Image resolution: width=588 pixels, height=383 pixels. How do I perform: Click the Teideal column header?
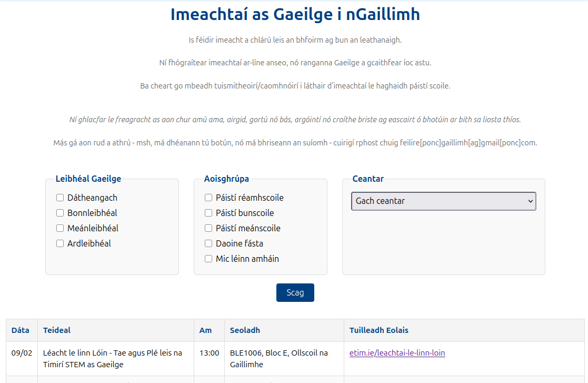click(x=57, y=330)
